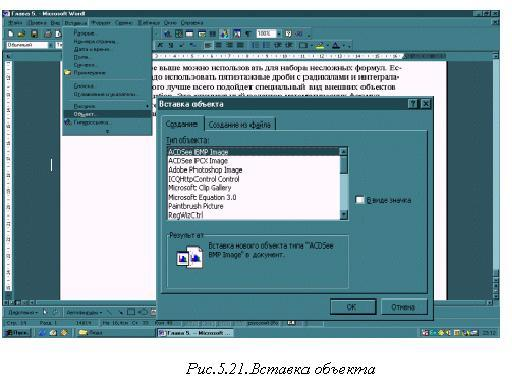512x384 pixels.
Task: Click the outside border icon
Action: (x=303, y=45)
